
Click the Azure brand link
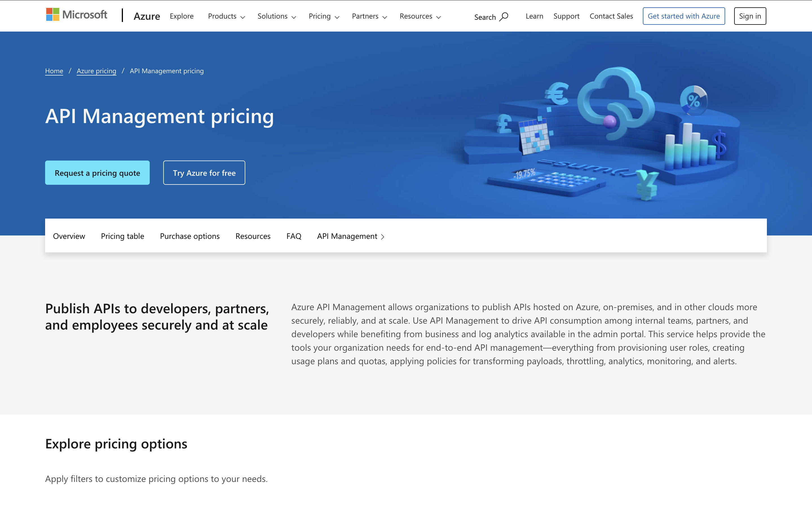tap(147, 16)
